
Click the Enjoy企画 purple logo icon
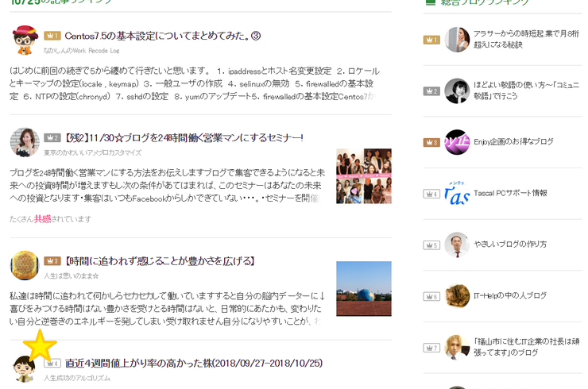pyautogui.click(x=457, y=142)
